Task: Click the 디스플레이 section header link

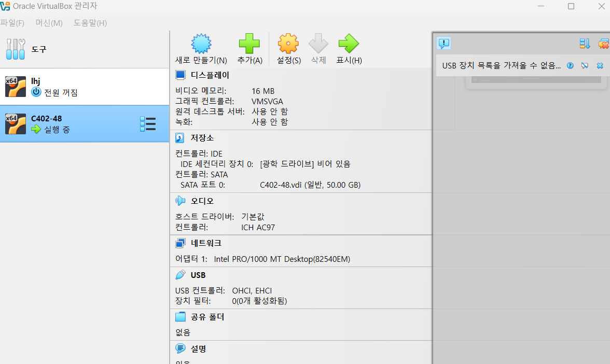Action: click(210, 75)
